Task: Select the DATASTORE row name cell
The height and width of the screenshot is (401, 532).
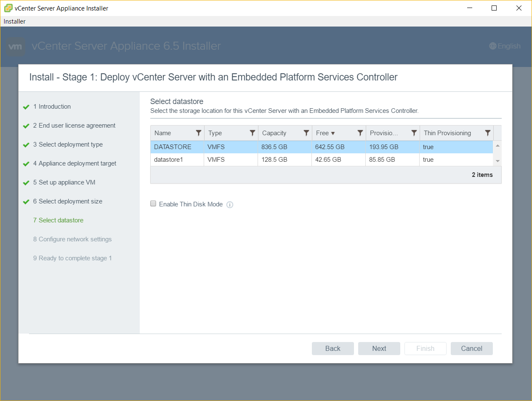Action: tap(177, 147)
